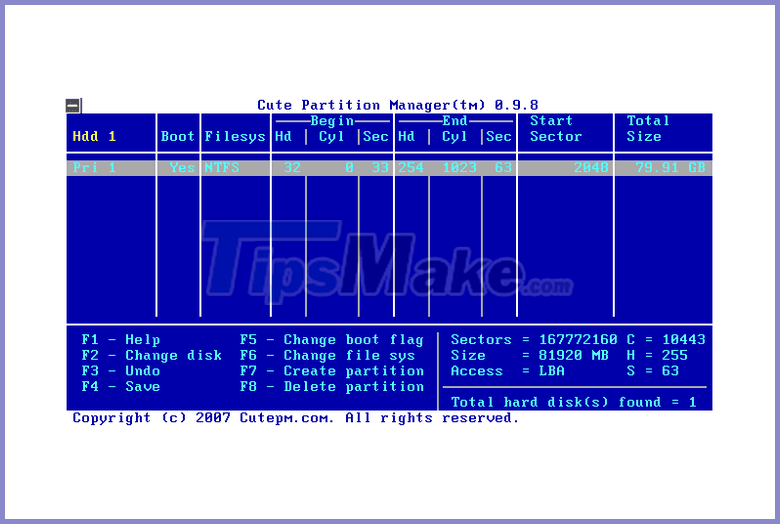
Task: Click the End sector value 63 in the Pri 1 row
Action: point(503,168)
